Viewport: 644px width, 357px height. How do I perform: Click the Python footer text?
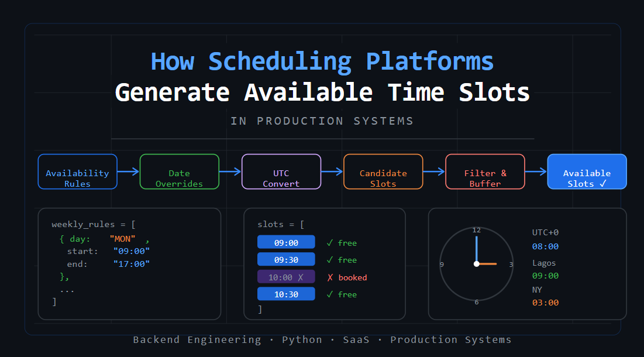pyautogui.click(x=302, y=340)
